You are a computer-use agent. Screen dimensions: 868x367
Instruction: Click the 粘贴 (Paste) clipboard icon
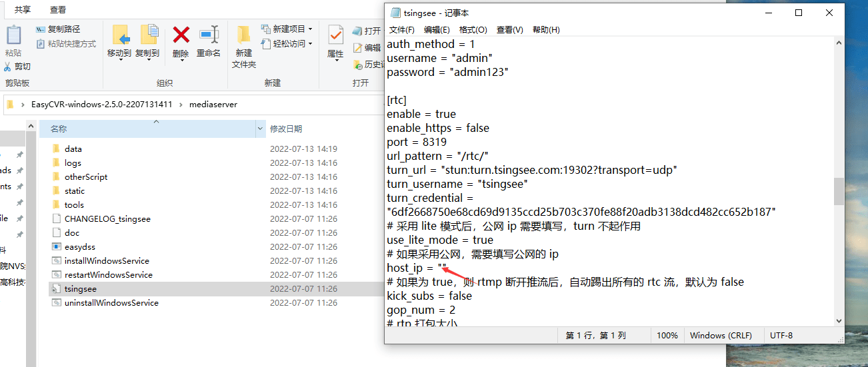13,36
